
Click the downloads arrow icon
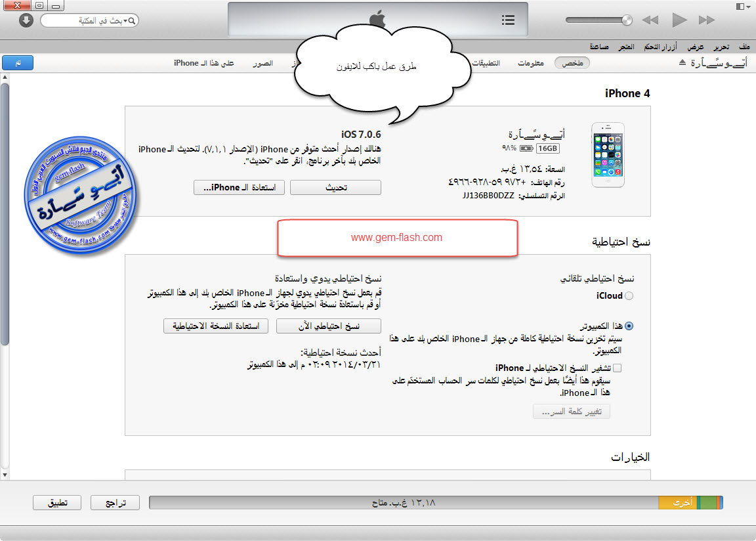26,20
